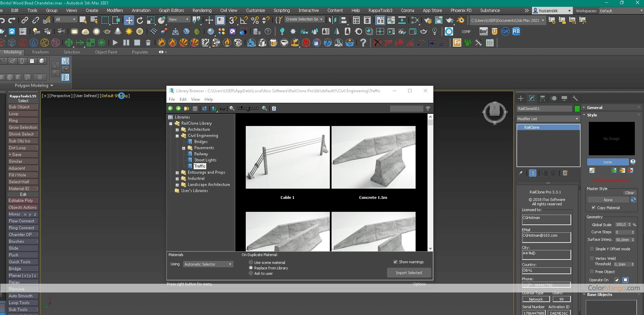Toggle the Copy Material checkbox
644x315 pixels.
(x=593, y=208)
